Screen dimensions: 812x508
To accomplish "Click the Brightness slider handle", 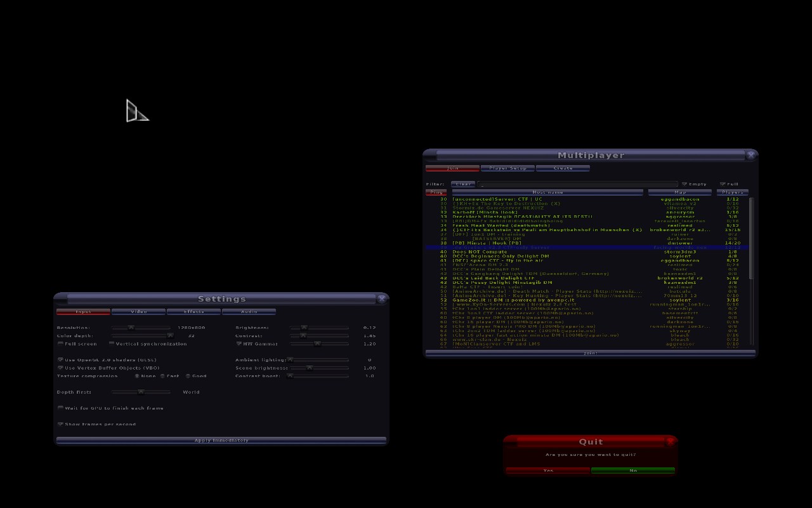I will click(304, 328).
